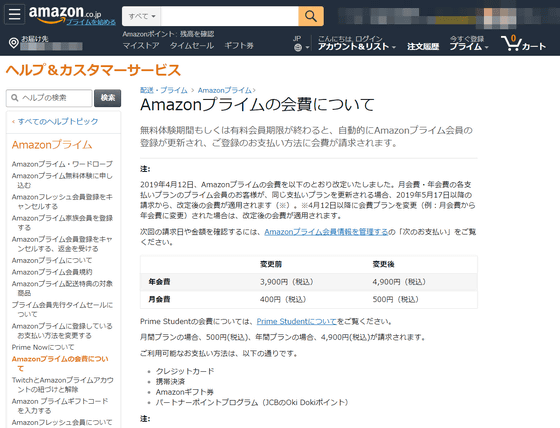Image resolution: width=560 pixels, height=428 pixels.
Task: Open プライム会員先行タイムセールについて topic
Action: click(x=62, y=309)
